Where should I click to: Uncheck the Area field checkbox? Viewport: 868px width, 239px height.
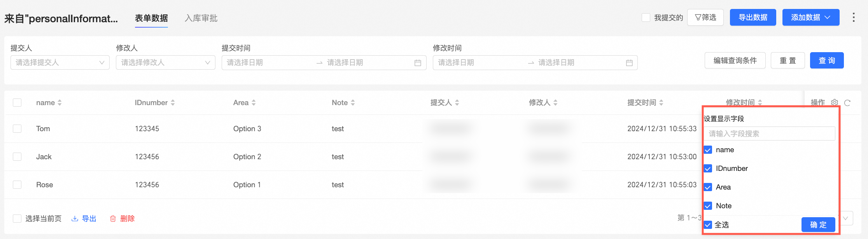(708, 187)
